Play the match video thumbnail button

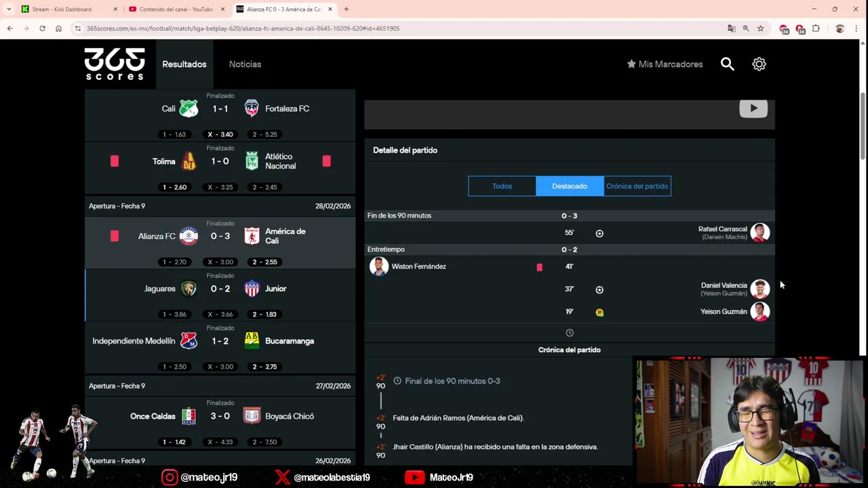(x=753, y=108)
